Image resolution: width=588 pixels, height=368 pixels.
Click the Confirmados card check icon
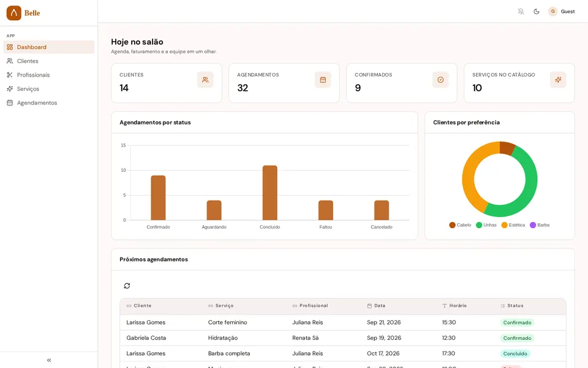(440, 80)
